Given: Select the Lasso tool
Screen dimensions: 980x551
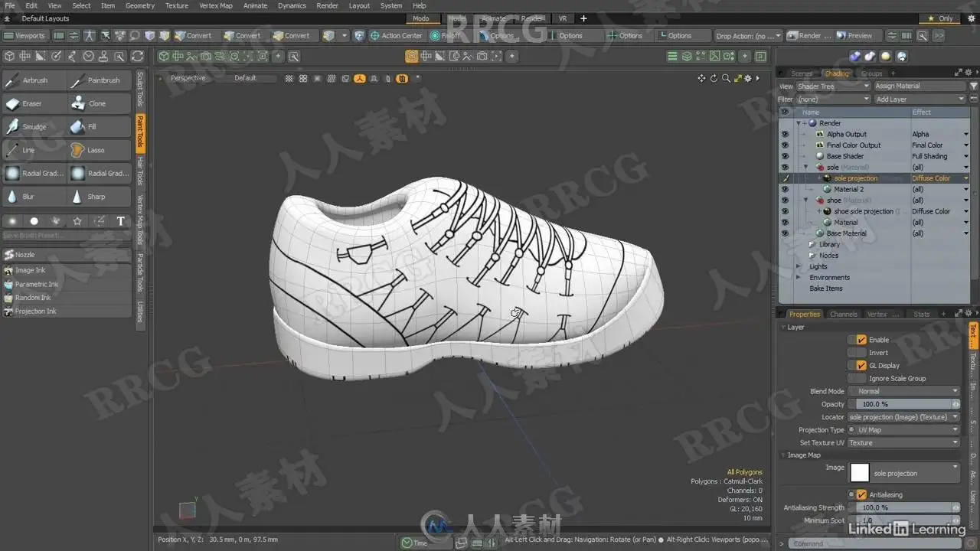Looking at the screenshot, I should tap(100, 150).
